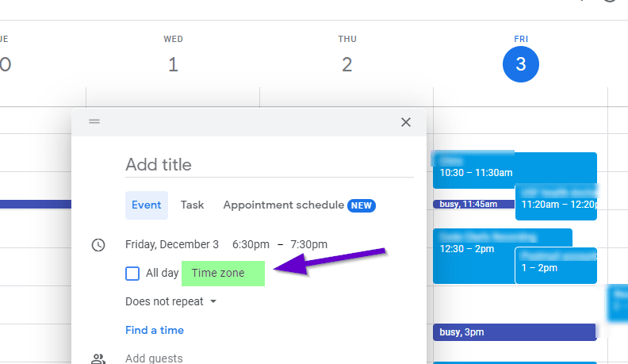This screenshot has height=364, width=628.
Task: Click the guests people icon
Action: coord(98,358)
